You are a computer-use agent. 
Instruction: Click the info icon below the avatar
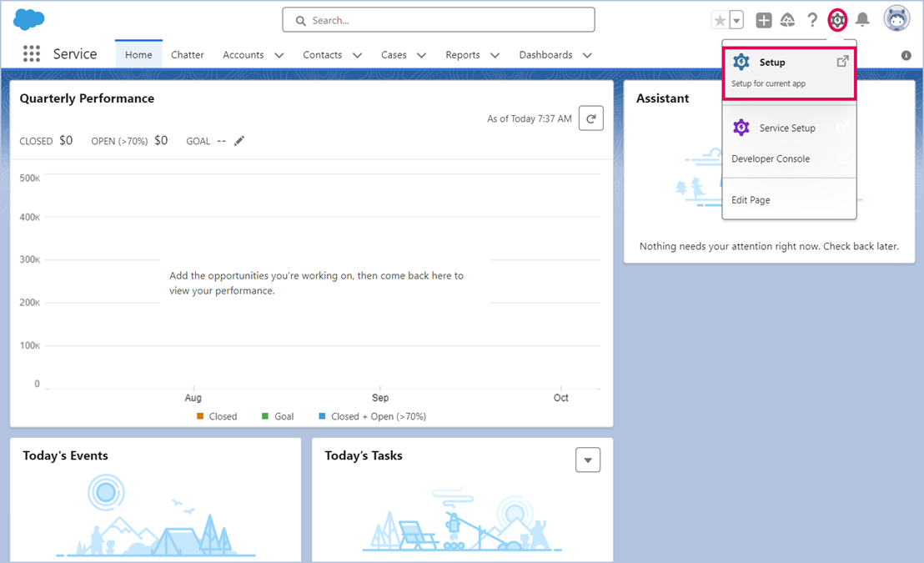coord(906,55)
